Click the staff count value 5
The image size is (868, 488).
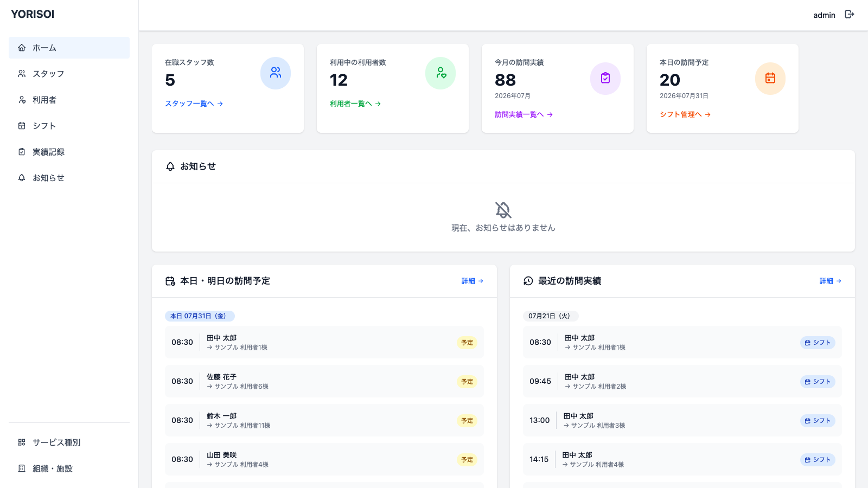click(x=170, y=80)
